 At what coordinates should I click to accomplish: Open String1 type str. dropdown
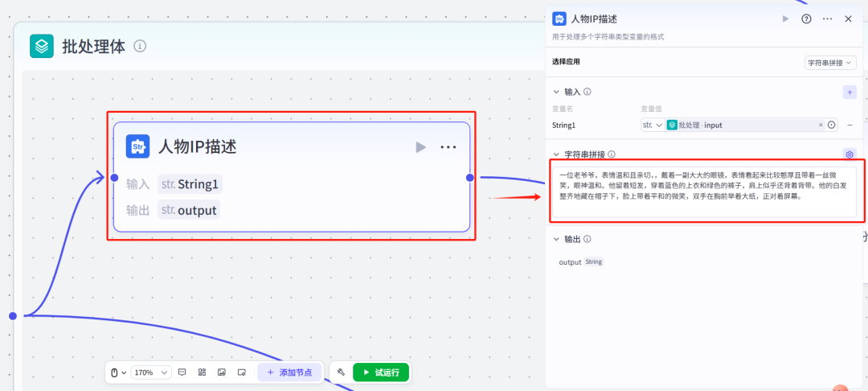point(653,126)
